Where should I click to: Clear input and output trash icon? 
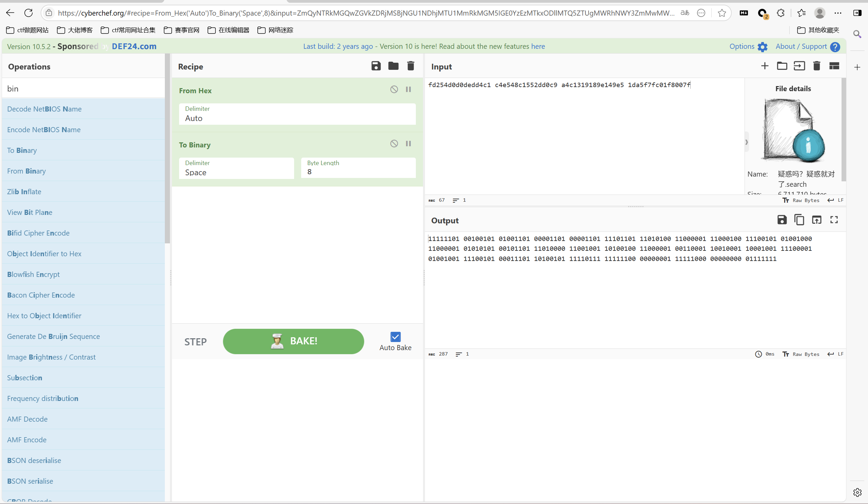817,66
